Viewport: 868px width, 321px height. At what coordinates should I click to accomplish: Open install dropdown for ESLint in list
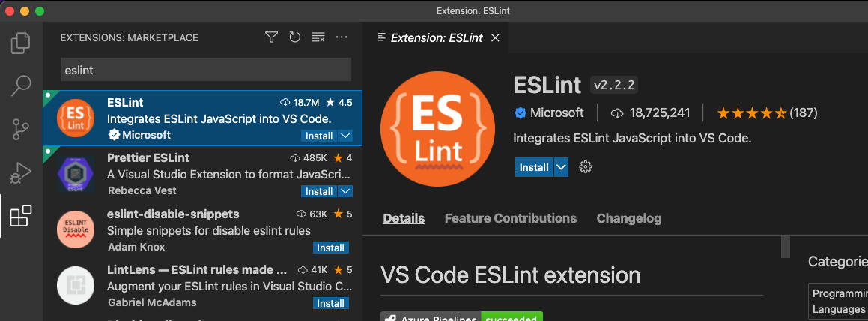[x=345, y=136]
